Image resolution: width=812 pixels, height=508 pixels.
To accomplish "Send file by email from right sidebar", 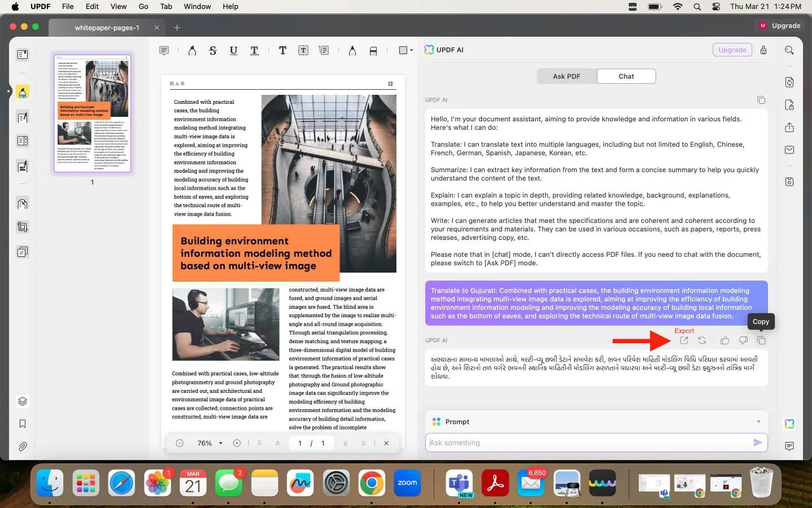I will (x=789, y=150).
